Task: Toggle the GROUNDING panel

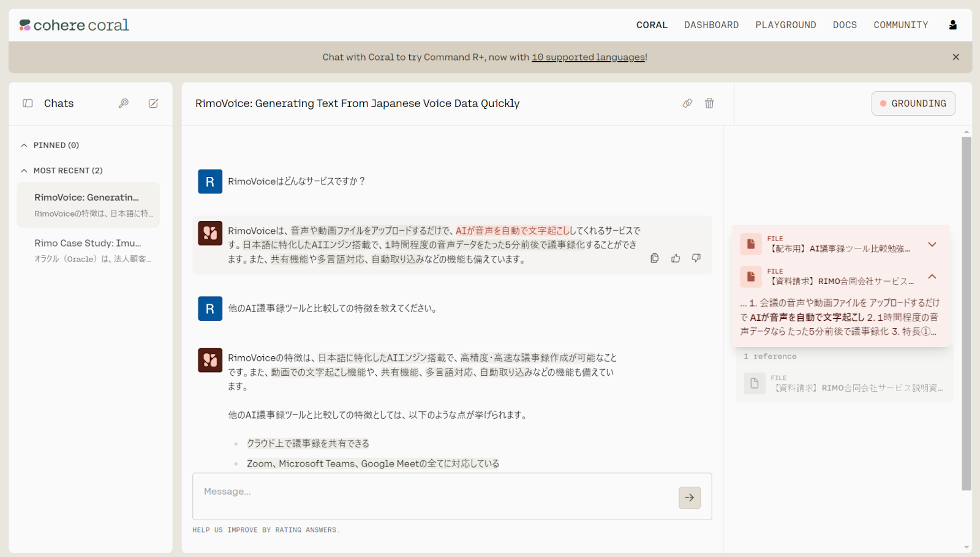Action: point(913,103)
